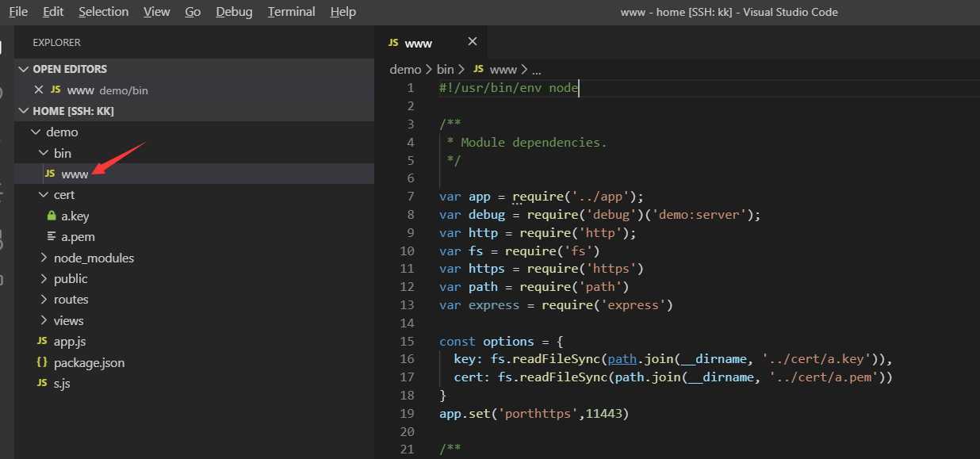Click the bin breadcrumb segment
Image resolution: width=980 pixels, height=459 pixels.
[x=446, y=69]
